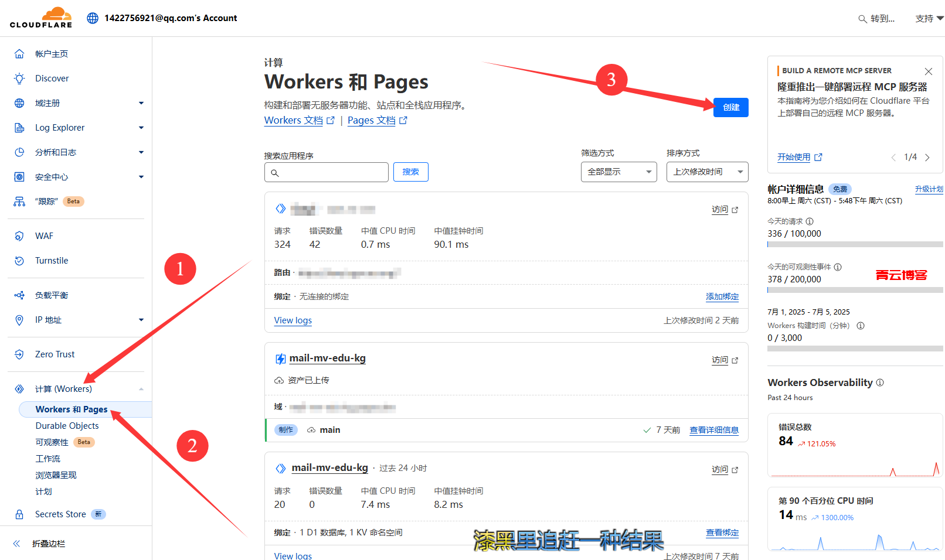This screenshot has width=945, height=560.
Task: Click the 升级计划 link
Action: click(929, 189)
